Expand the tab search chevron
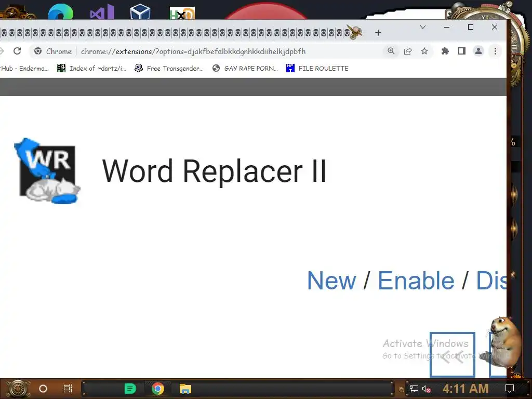This screenshot has height=399, width=532. (x=423, y=27)
